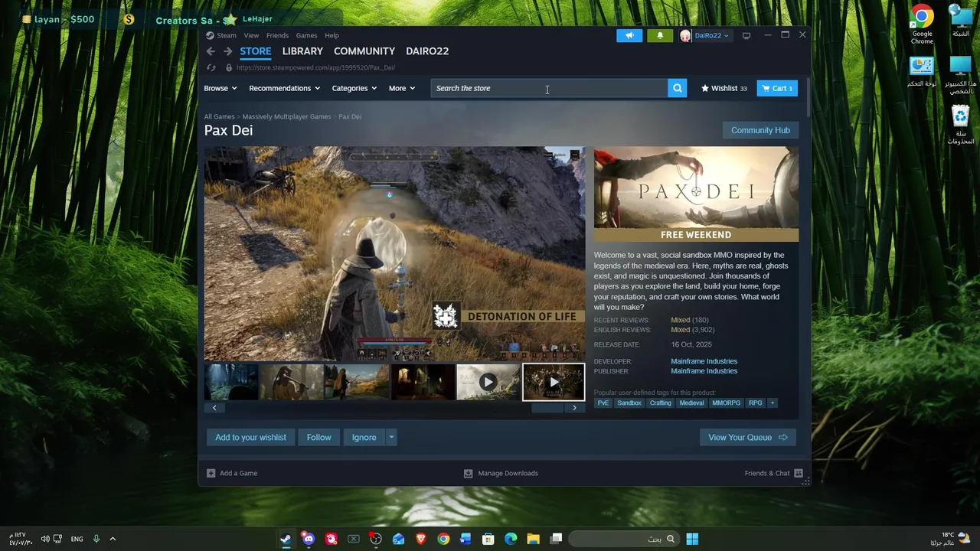Open Steam from the Windows taskbar
This screenshot has height=551, width=980.
tap(286, 539)
